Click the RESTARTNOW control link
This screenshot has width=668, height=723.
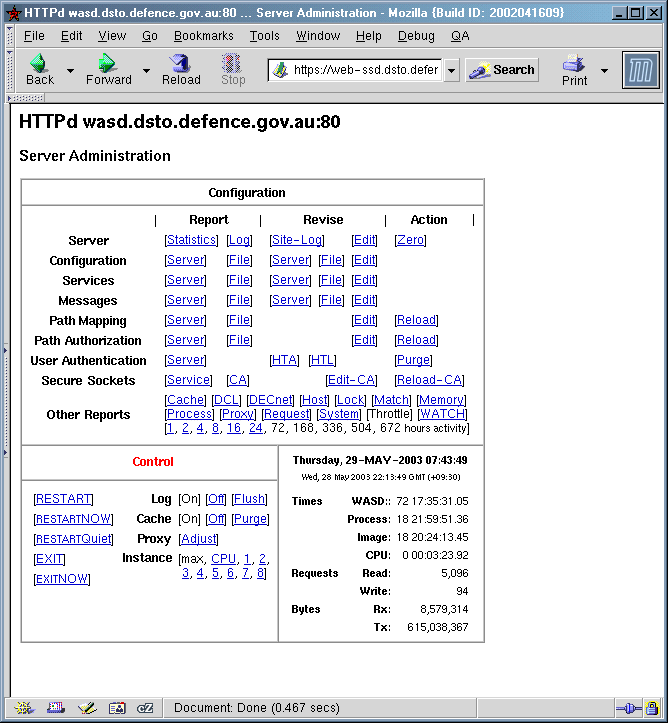[73, 519]
